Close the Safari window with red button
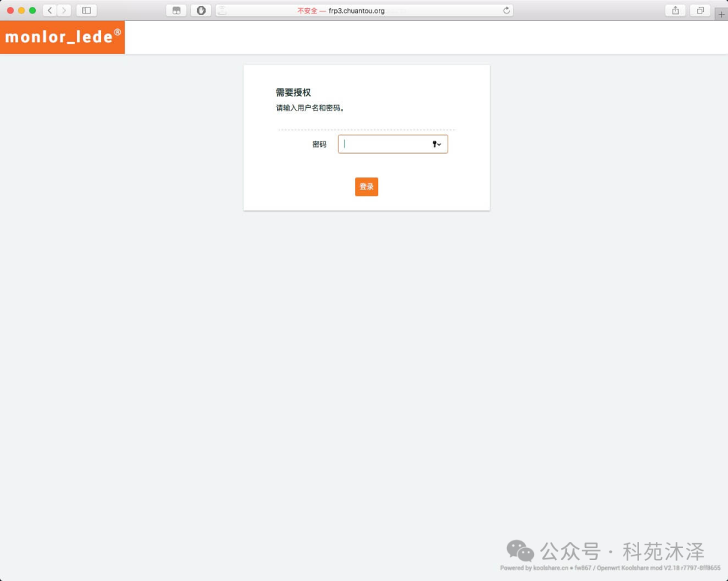728x581 pixels. 10,11
